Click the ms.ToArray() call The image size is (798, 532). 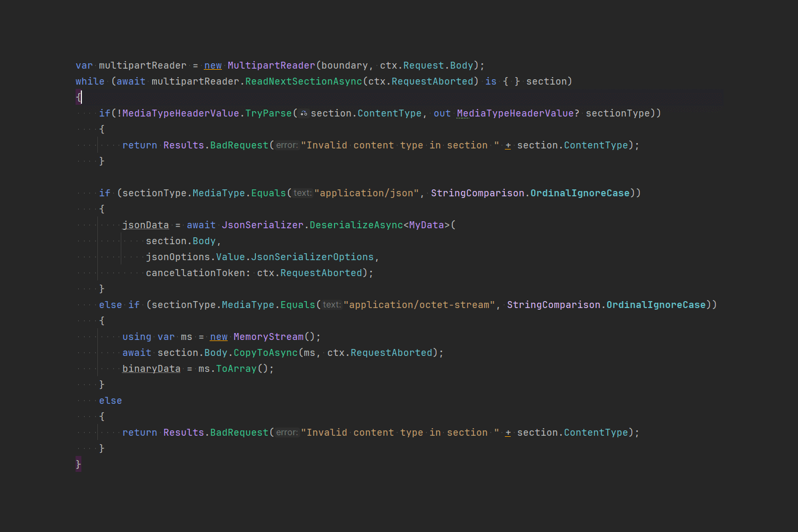tap(236, 368)
